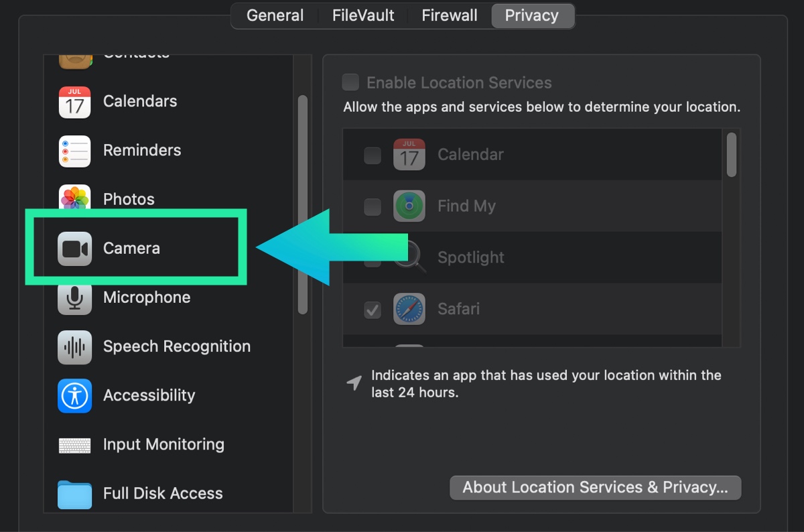
Task: Select the Camera icon in the sidebar
Action: click(74, 249)
